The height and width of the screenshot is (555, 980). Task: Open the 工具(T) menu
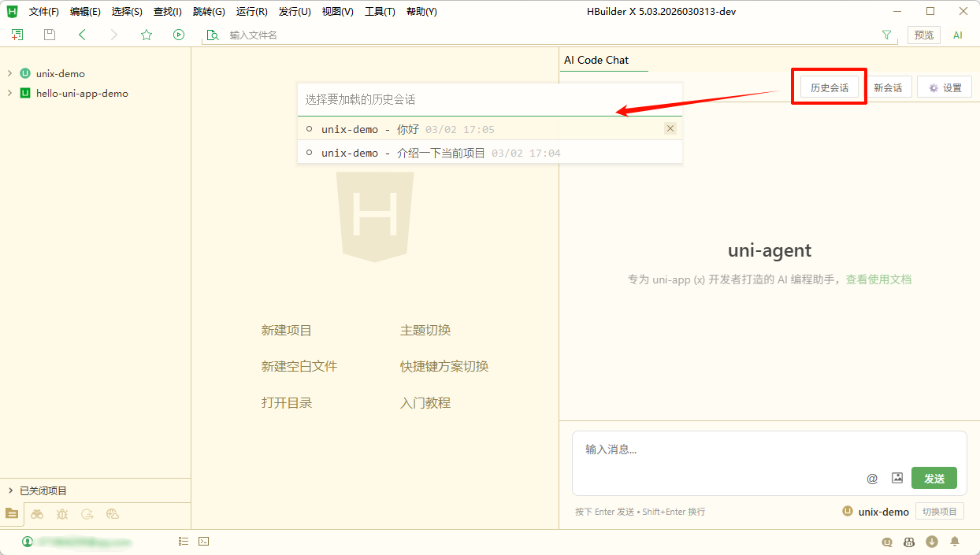[380, 12]
